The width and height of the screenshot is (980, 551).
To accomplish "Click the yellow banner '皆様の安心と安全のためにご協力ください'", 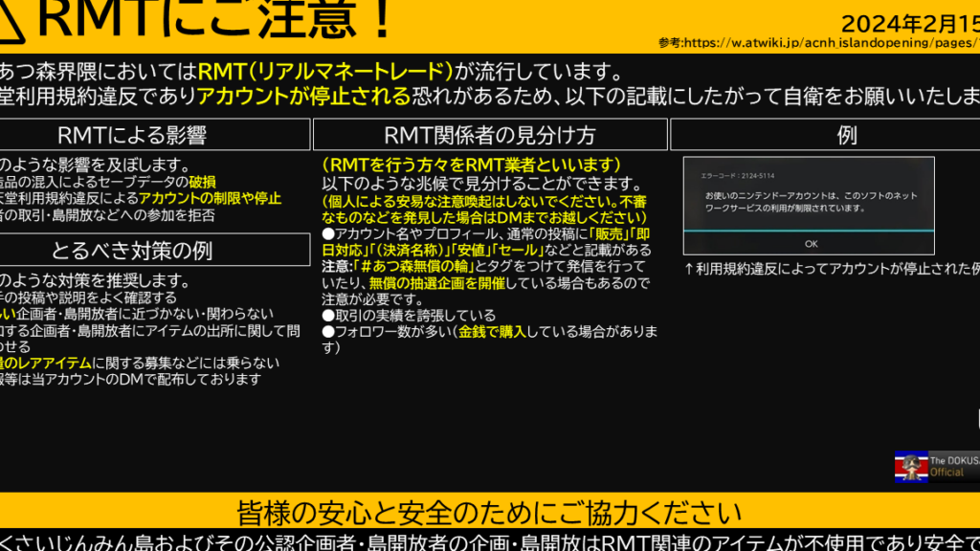I will 489,511.
